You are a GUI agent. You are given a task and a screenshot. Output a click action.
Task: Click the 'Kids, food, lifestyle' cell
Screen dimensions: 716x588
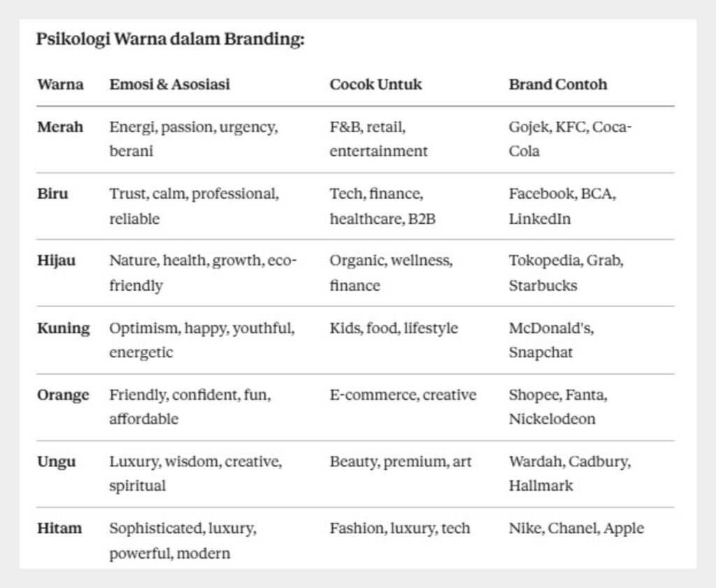394,328
